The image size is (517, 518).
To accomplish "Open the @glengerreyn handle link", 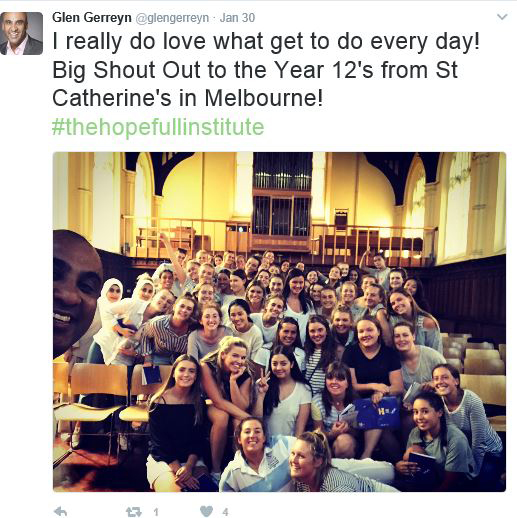I will 172,18.
